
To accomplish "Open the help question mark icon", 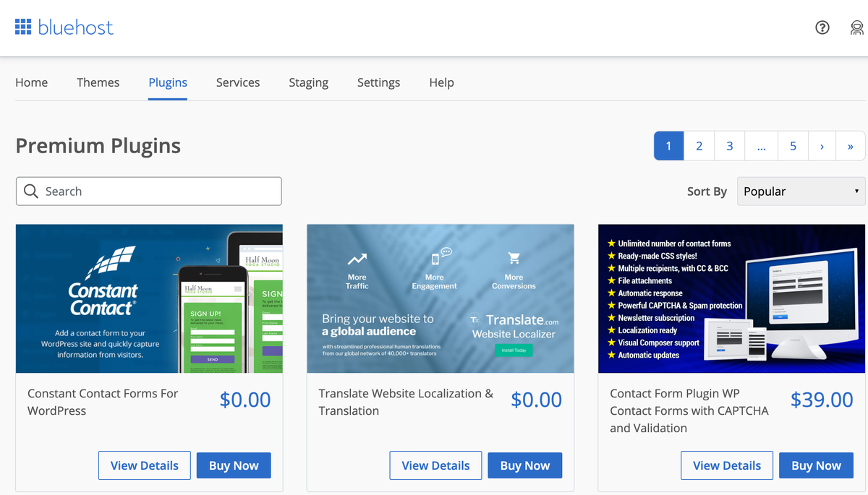I will pos(822,27).
